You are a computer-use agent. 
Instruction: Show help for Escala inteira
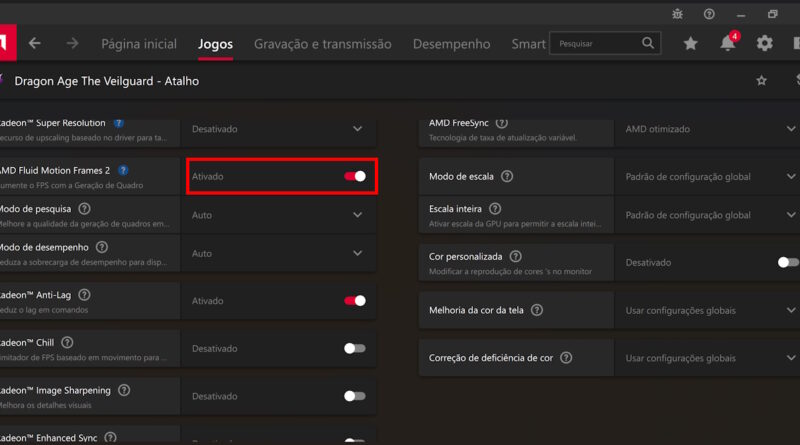click(x=495, y=209)
